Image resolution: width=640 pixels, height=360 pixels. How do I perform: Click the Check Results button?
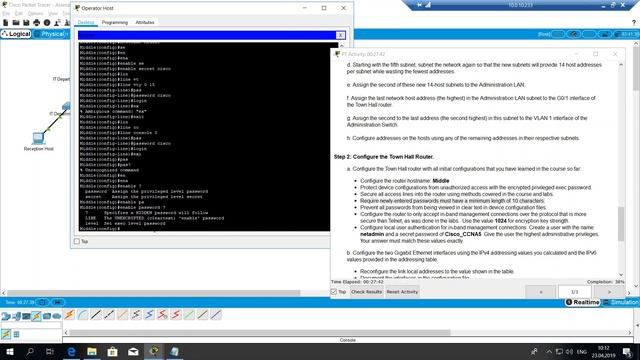coord(367,292)
